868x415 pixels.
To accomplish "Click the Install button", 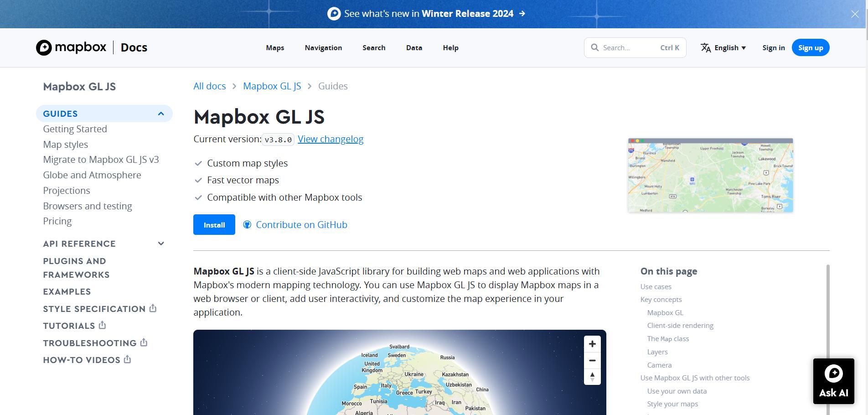I will point(214,225).
